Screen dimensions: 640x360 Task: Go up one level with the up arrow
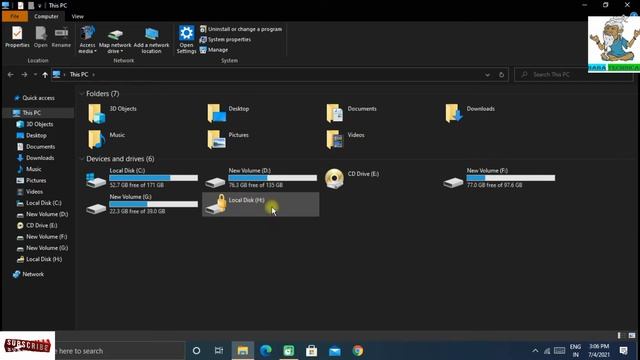[x=45, y=75]
